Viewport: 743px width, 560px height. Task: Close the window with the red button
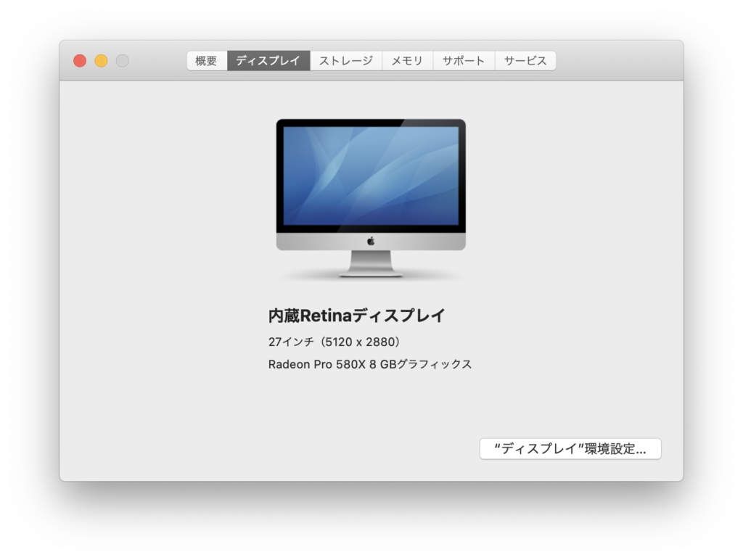pos(80,61)
